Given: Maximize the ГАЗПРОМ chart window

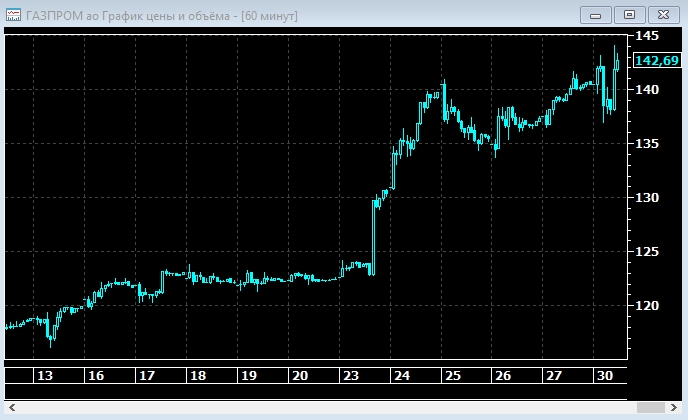Looking at the screenshot, I should tap(629, 14).
